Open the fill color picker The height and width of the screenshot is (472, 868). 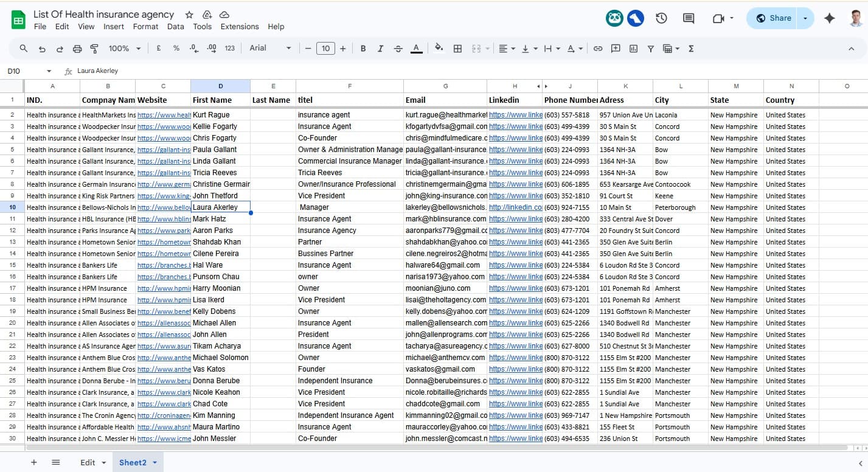(x=439, y=49)
